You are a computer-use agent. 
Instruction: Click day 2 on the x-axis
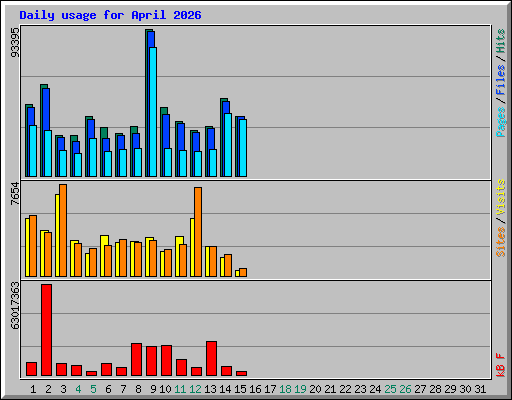48,389
